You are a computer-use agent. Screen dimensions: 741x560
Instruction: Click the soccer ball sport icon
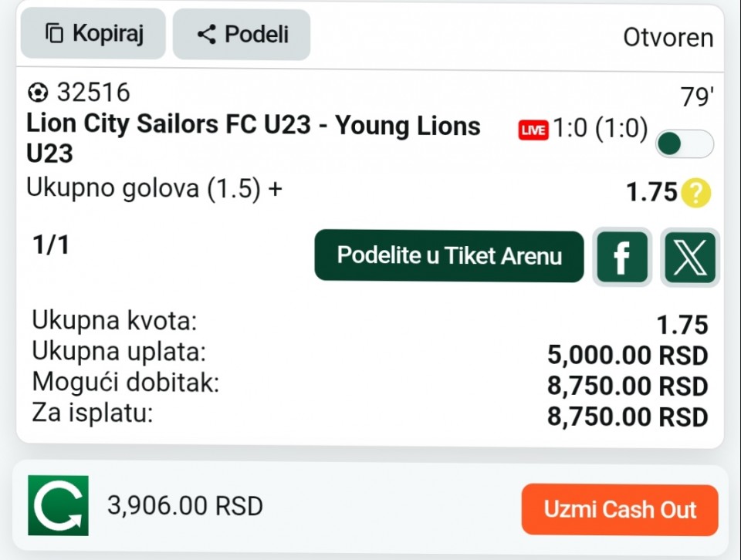pos(37,93)
